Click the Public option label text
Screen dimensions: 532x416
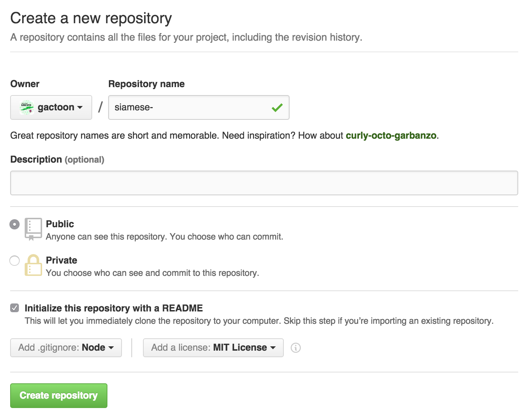60,224
